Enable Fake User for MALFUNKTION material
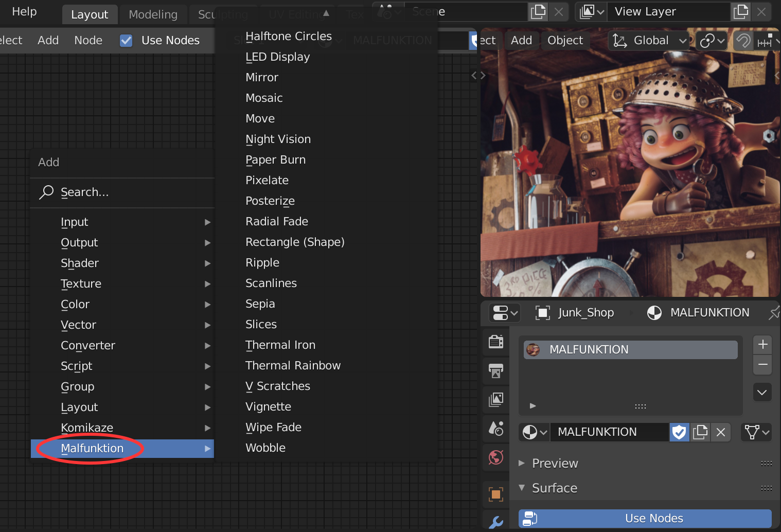 [x=679, y=432]
